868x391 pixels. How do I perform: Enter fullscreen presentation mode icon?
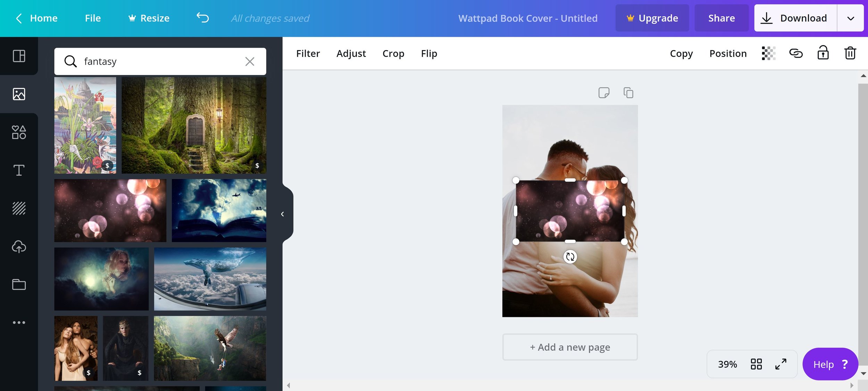(781, 364)
